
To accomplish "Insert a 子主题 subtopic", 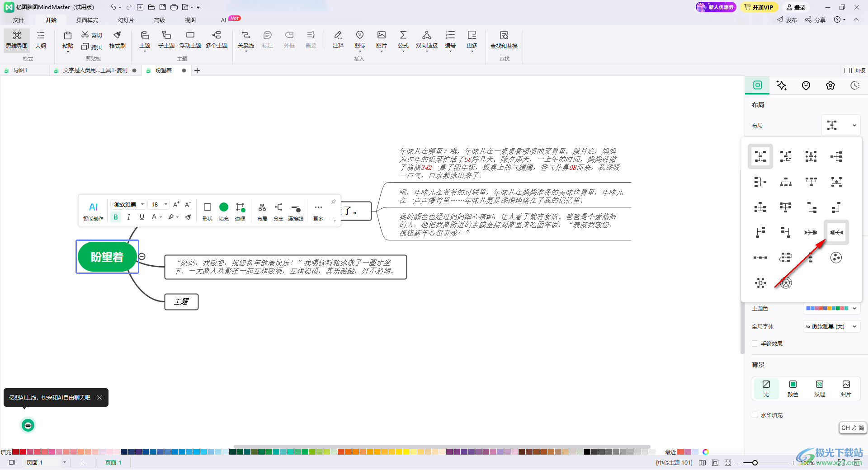I will pyautogui.click(x=166, y=40).
